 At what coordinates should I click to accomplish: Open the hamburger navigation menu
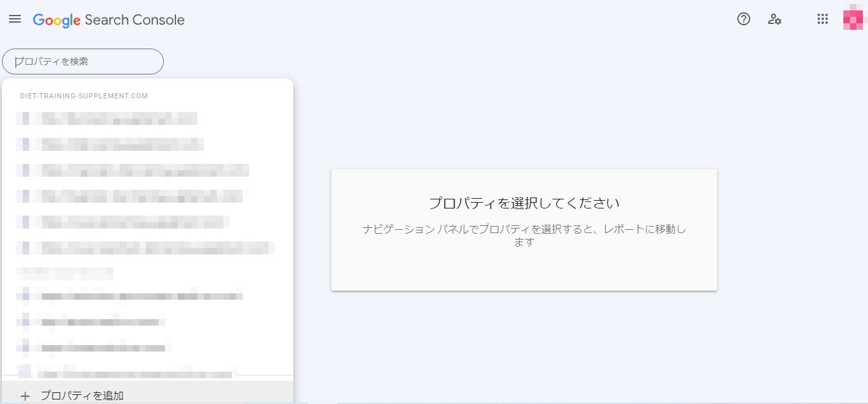point(15,19)
